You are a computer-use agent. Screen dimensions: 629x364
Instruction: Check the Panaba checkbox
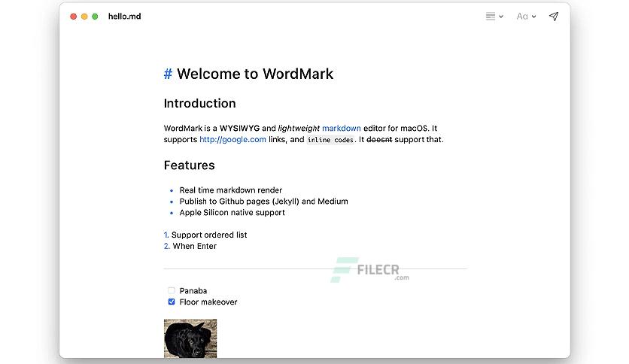(x=172, y=290)
